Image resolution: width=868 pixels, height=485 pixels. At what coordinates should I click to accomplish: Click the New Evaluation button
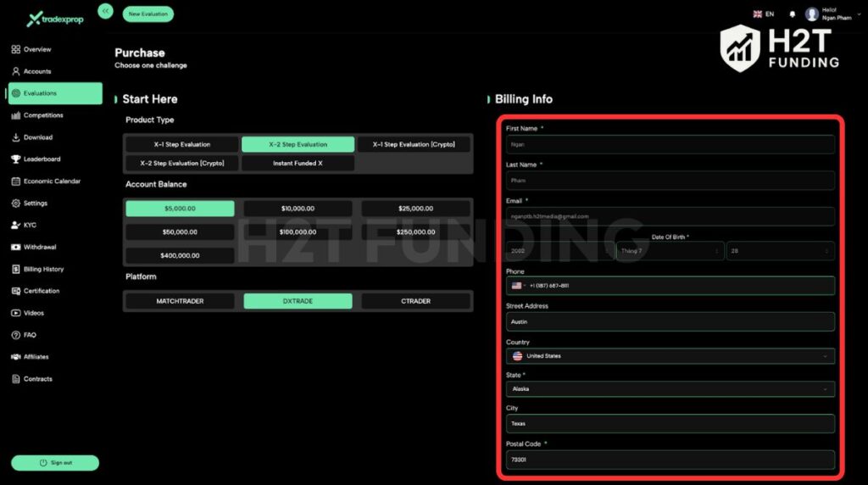pyautogui.click(x=147, y=14)
